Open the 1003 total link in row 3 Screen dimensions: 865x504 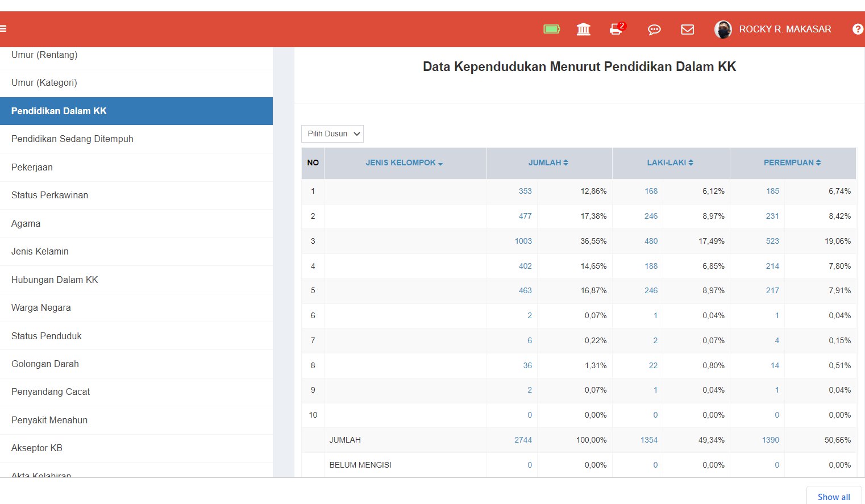(523, 241)
